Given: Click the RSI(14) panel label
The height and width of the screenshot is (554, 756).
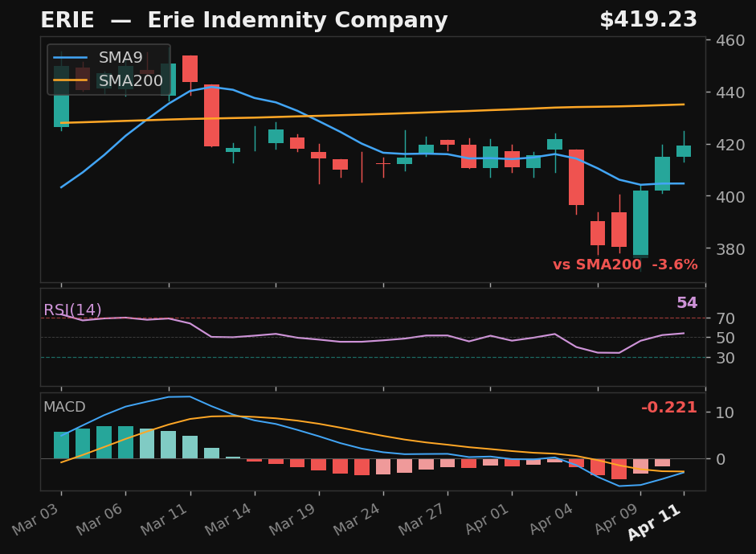Looking at the screenshot, I should pyautogui.click(x=72, y=310).
